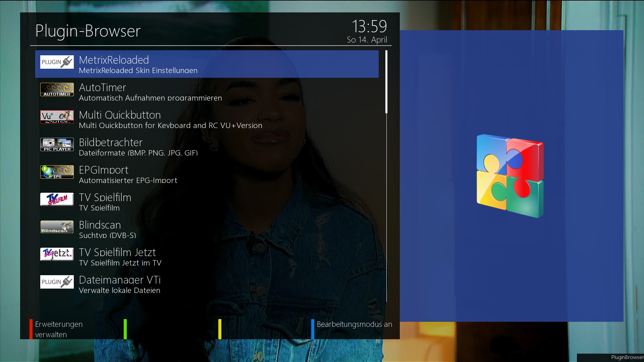The image size is (644, 362).
Task: Click the Pic Player Bildbetrachter icon
Action: point(57,144)
